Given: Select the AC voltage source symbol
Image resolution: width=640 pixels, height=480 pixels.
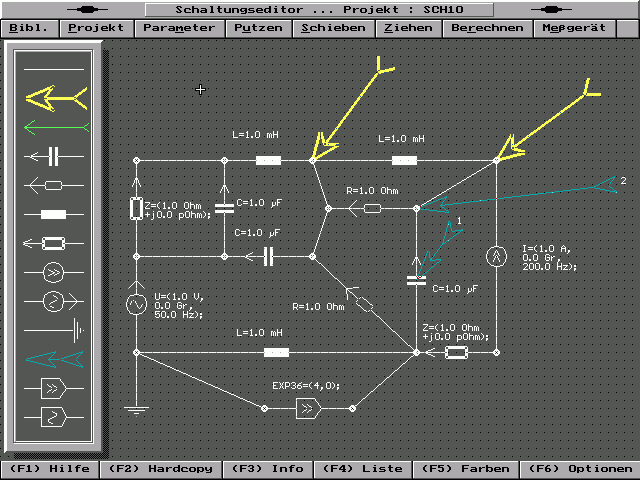Looking at the screenshot, I should click(54, 300).
